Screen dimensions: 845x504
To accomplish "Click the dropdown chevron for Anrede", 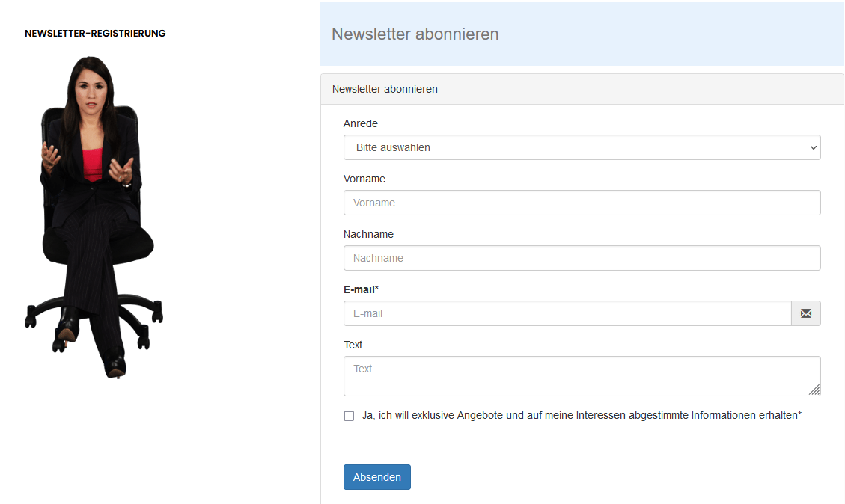I will click(x=813, y=147).
